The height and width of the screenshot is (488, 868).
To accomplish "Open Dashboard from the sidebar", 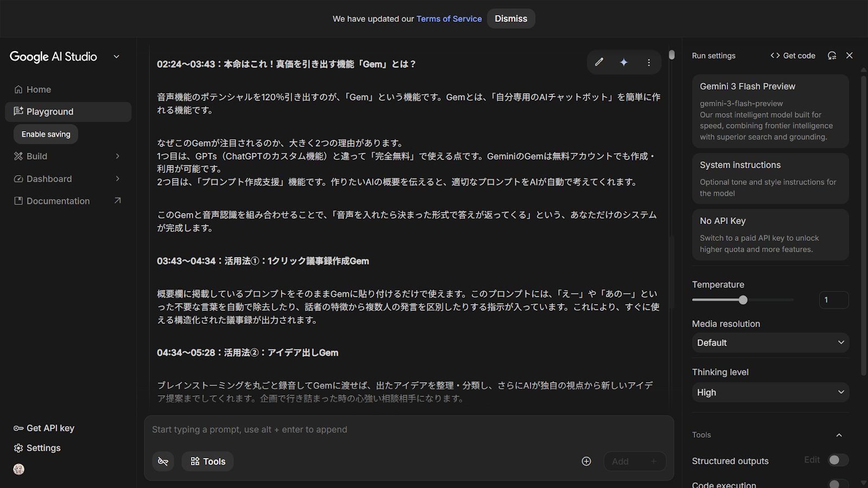I will click(49, 179).
